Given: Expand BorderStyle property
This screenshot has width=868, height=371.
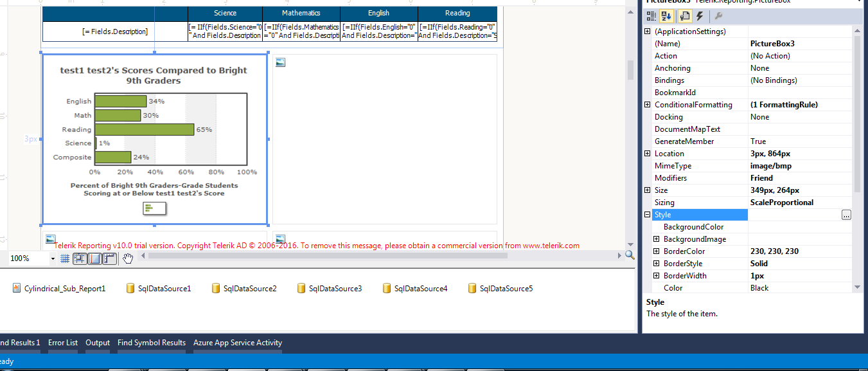Looking at the screenshot, I should pyautogui.click(x=656, y=264).
